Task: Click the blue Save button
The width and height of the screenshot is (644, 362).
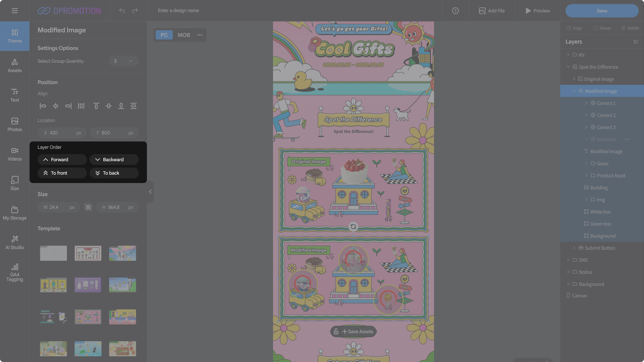Action: click(602, 11)
